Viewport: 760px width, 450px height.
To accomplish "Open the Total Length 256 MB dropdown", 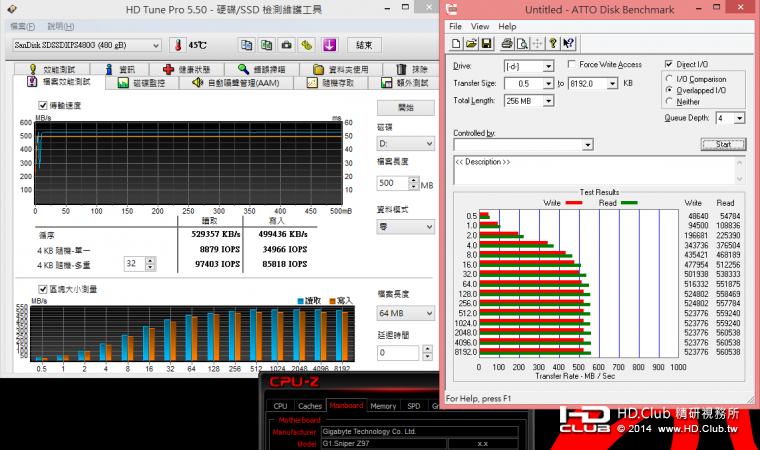I will 549,101.
